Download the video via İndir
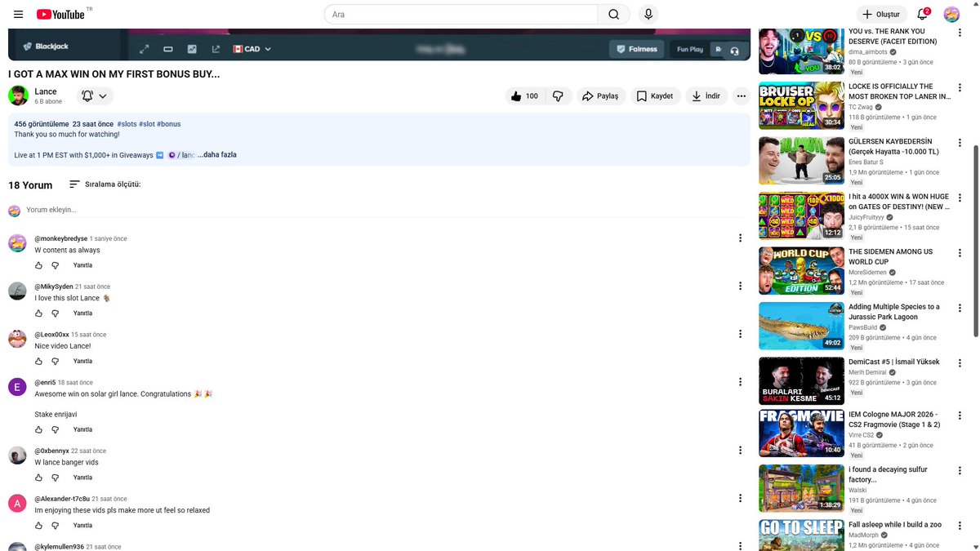The width and height of the screenshot is (980, 551). 706,96
